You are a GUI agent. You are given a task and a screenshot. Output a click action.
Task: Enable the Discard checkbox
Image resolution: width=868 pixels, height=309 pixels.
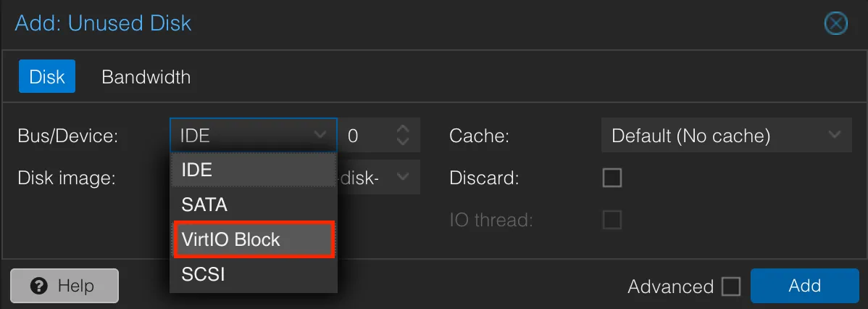[x=612, y=178]
